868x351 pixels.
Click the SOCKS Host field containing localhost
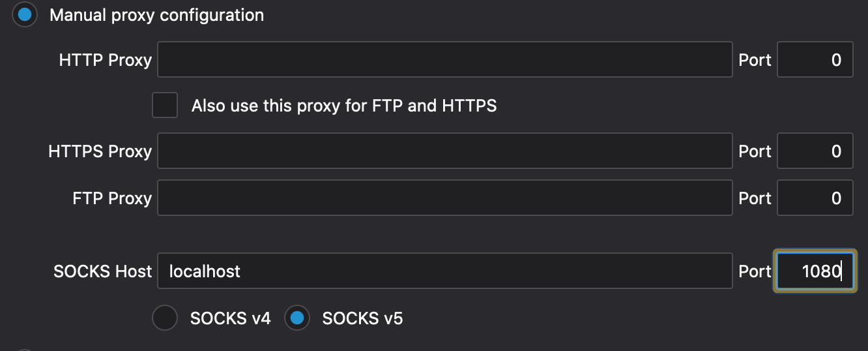444,271
